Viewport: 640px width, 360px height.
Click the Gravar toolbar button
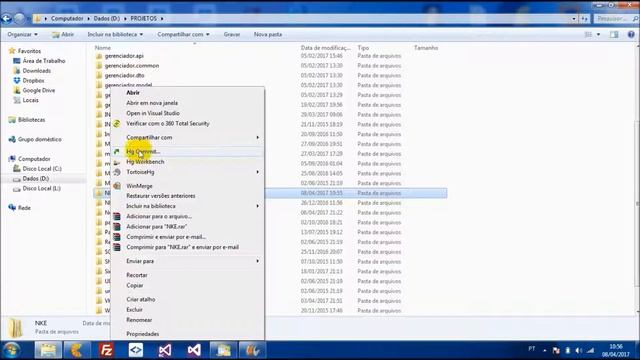[x=231, y=34]
